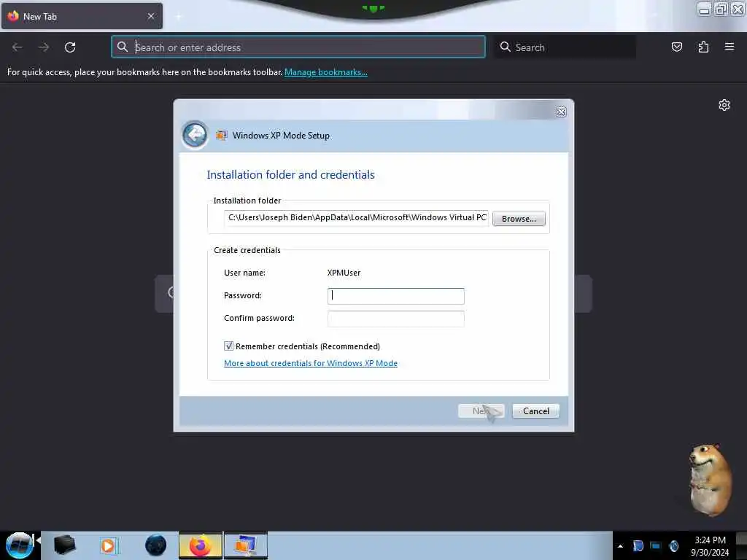
Task: Click the Next button in setup dialog
Action: click(481, 411)
